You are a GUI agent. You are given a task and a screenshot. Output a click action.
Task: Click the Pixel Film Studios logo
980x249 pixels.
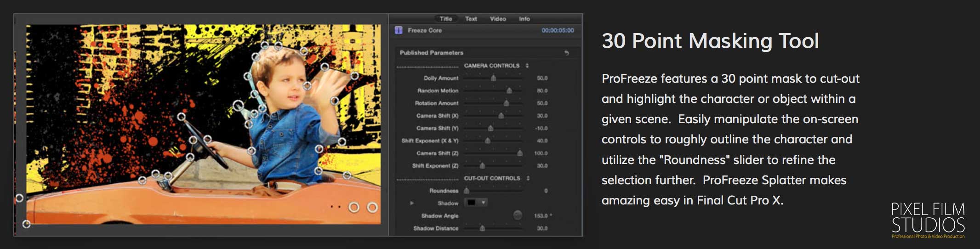tap(928, 220)
